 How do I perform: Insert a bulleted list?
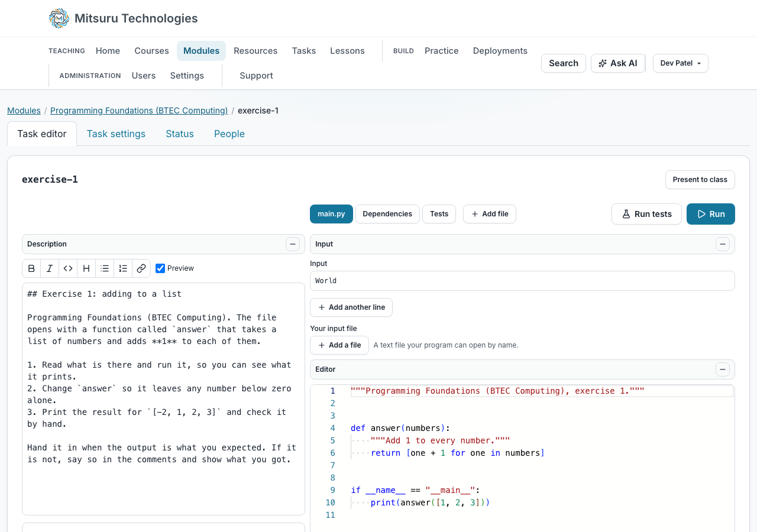pyautogui.click(x=105, y=268)
